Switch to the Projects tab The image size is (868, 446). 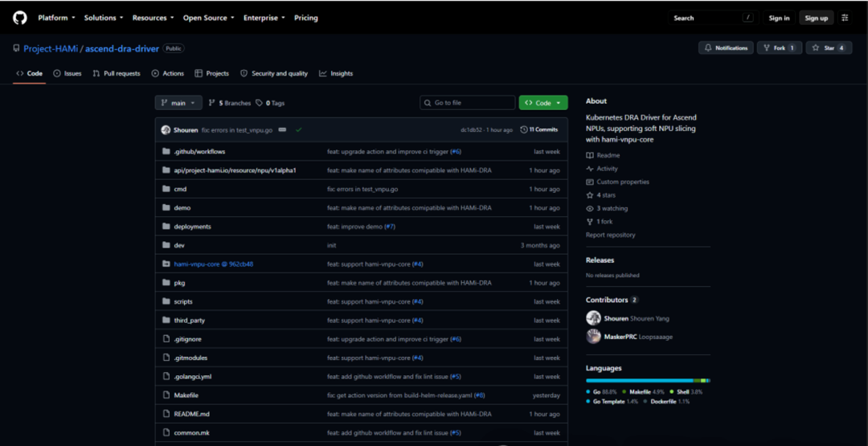point(211,74)
